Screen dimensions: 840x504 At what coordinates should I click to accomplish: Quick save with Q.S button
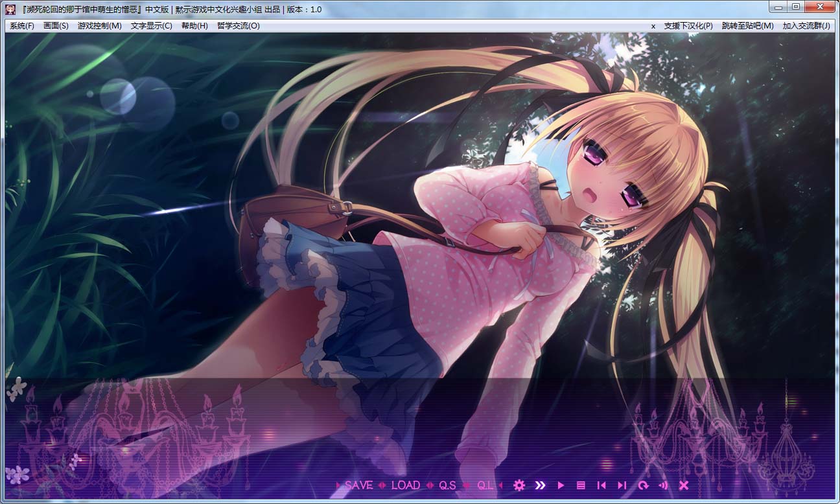[447, 485]
